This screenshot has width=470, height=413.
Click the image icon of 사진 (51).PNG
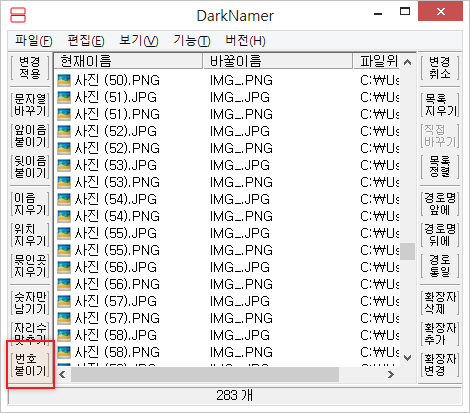[64, 114]
